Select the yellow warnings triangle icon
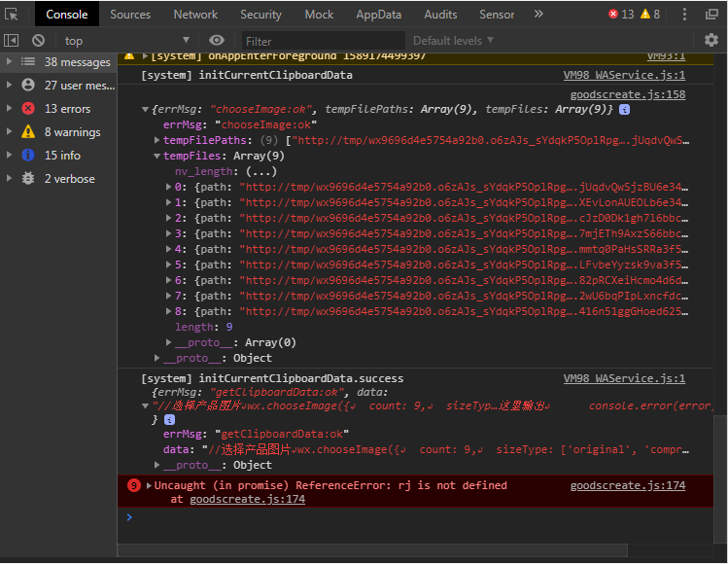 click(x=28, y=132)
